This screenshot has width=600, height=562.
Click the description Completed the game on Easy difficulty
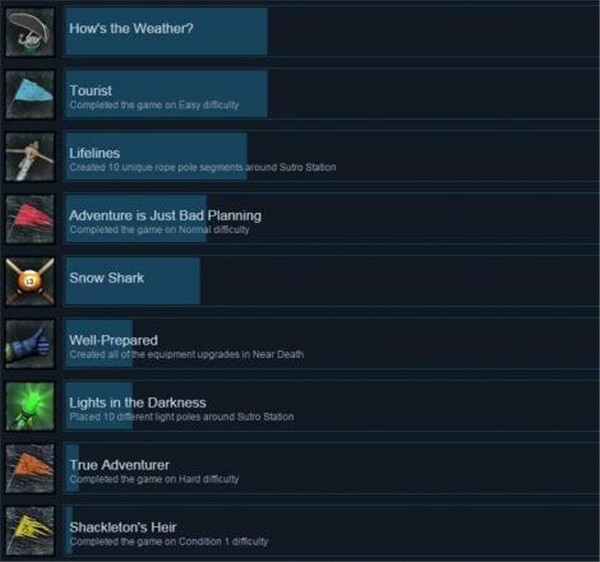click(x=154, y=105)
